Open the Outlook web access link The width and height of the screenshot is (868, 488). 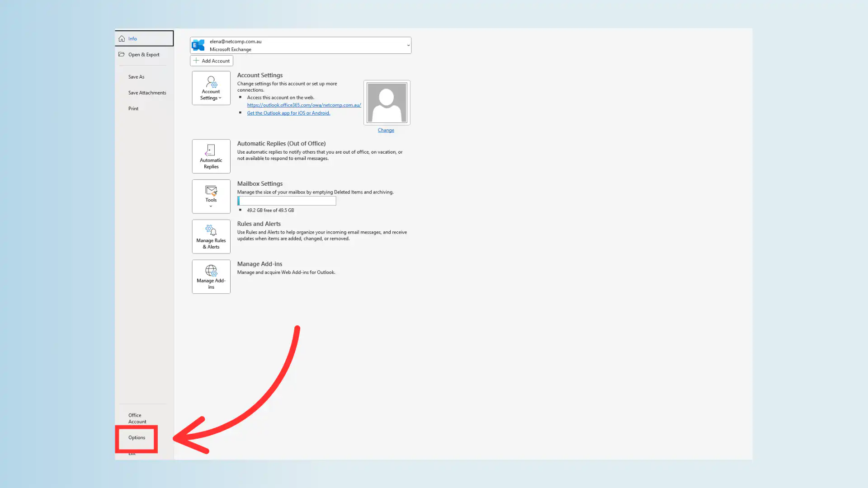[x=304, y=105]
